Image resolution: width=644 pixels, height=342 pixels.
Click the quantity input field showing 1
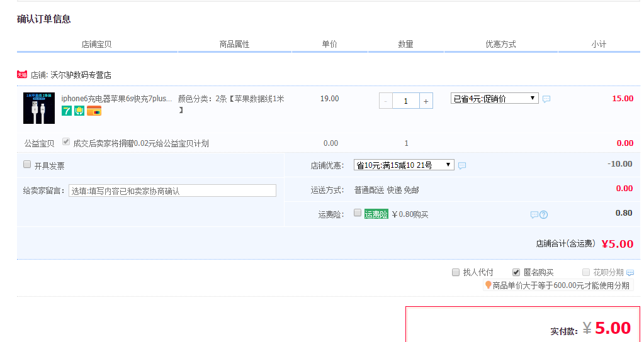[x=406, y=101]
